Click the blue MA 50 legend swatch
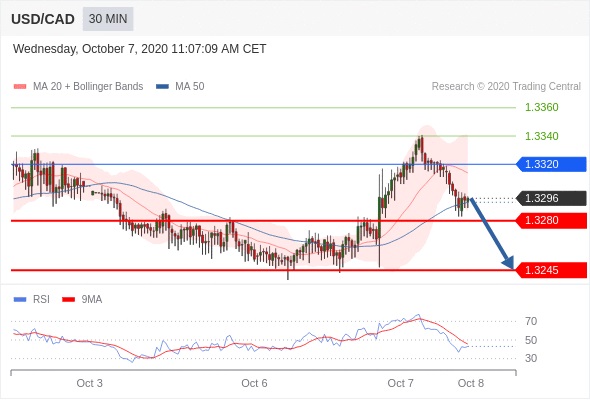590x400 pixels. pyautogui.click(x=162, y=87)
